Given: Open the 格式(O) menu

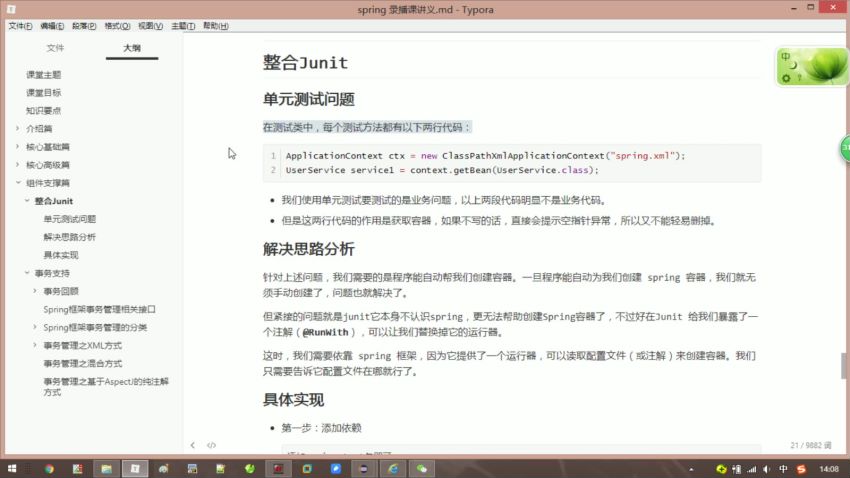Looking at the screenshot, I should pos(117,26).
